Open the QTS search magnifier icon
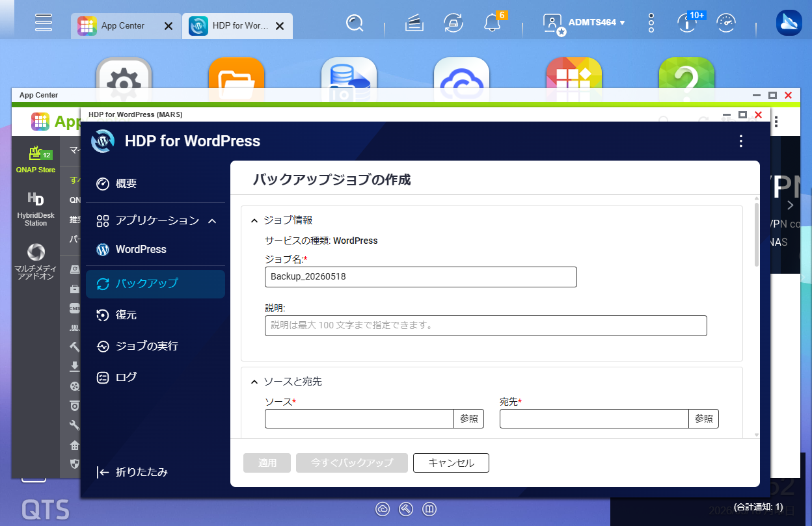The height and width of the screenshot is (526, 812). pos(355,23)
